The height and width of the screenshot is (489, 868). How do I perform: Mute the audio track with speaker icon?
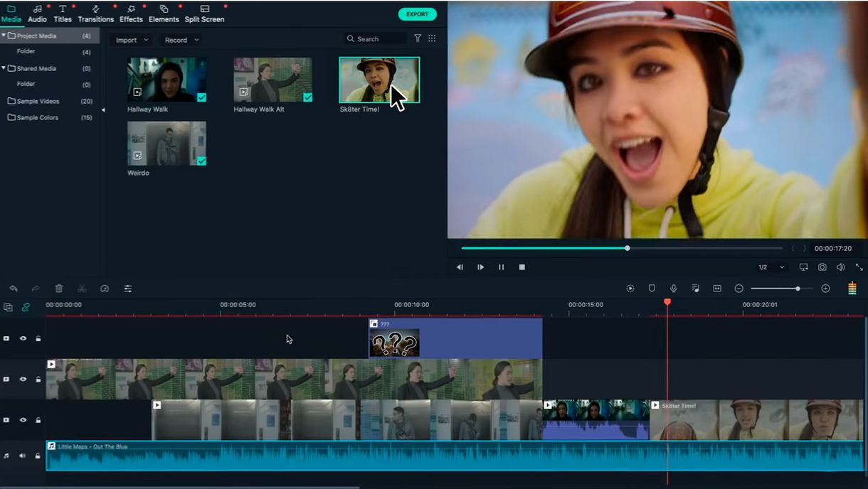[22, 456]
